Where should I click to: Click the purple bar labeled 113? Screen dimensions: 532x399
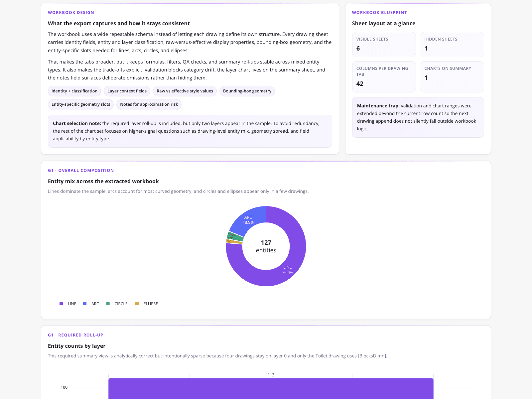[271, 388]
